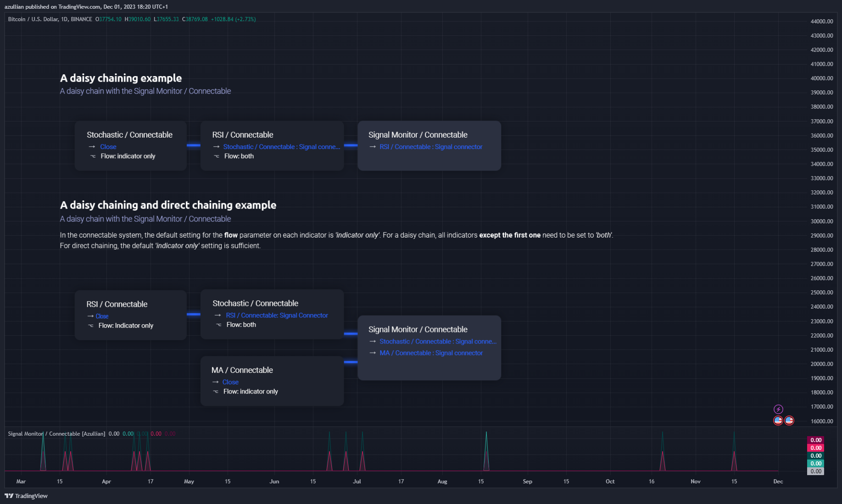842x504 pixels.
Task: Click 'Flow: Indicator only' in lower RSI card
Action: pos(126,326)
